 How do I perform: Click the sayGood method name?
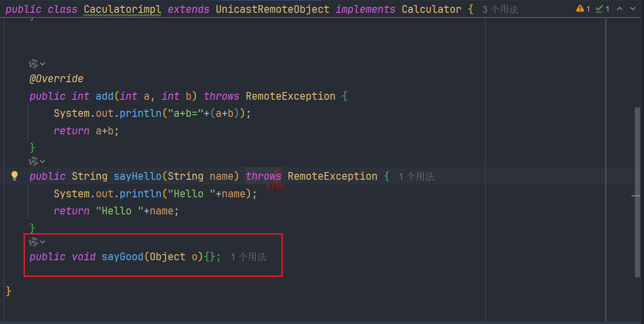[123, 257]
